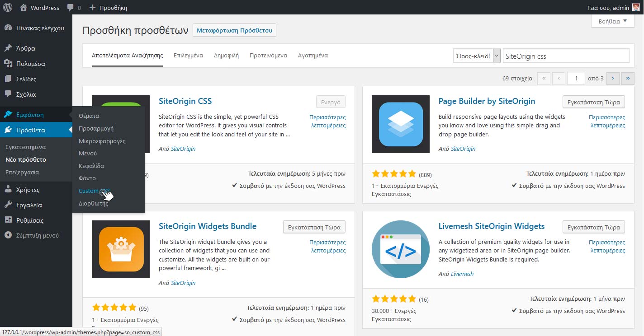Open the Add New dropdown in the admin bar

pos(108,8)
